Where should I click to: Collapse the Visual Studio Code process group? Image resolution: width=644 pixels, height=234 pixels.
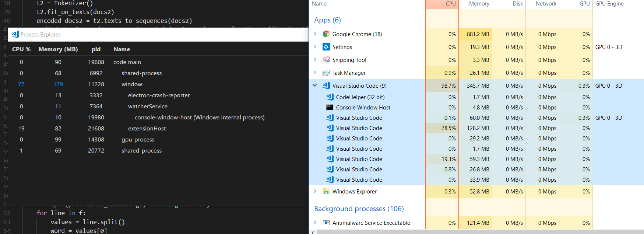315,85
